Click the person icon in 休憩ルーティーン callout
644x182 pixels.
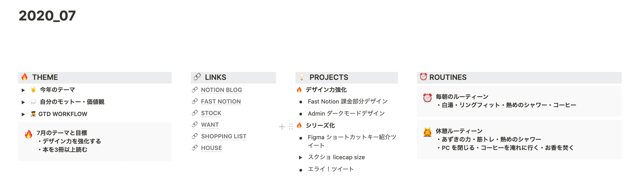(x=427, y=132)
